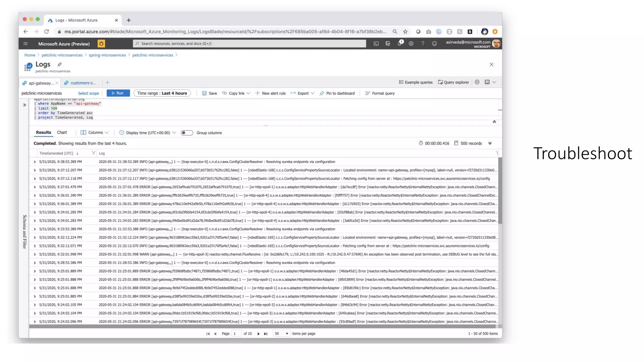Open notifications bell in Azure header
644x362 pixels.
(x=399, y=43)
